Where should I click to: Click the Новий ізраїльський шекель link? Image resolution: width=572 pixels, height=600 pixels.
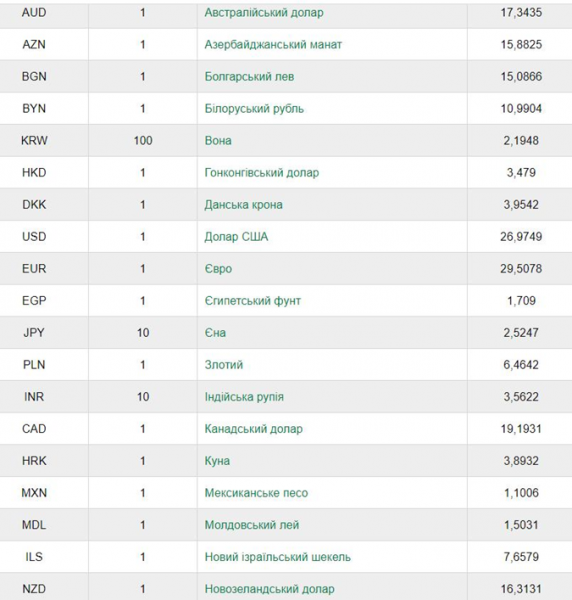pyautogui.click(x=278, y=557)
